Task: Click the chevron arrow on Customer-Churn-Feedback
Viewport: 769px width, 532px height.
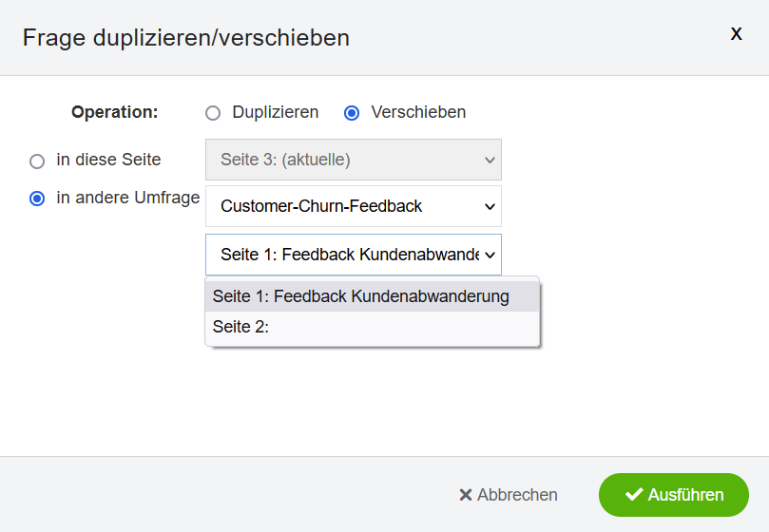Action: coord(490,206)
